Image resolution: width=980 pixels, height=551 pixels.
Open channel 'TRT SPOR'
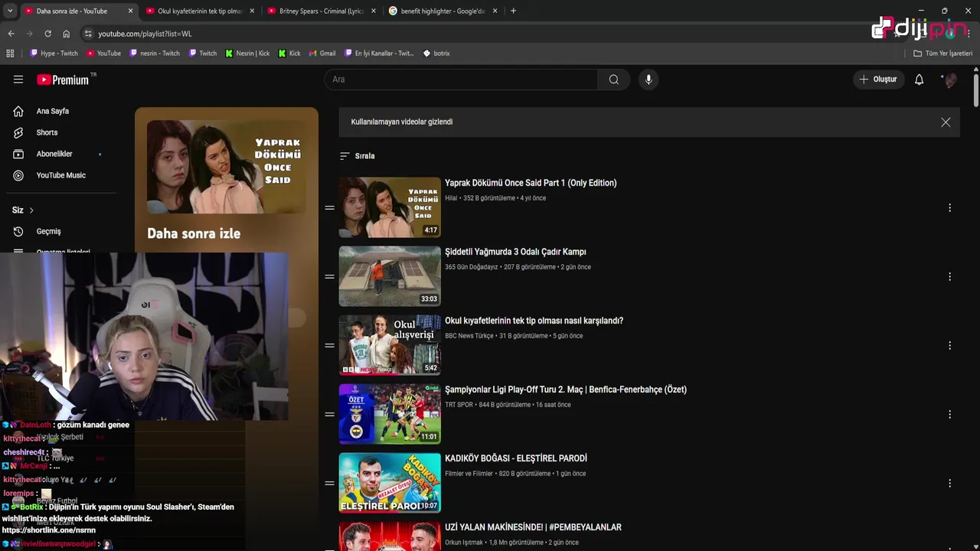[459, 405]
